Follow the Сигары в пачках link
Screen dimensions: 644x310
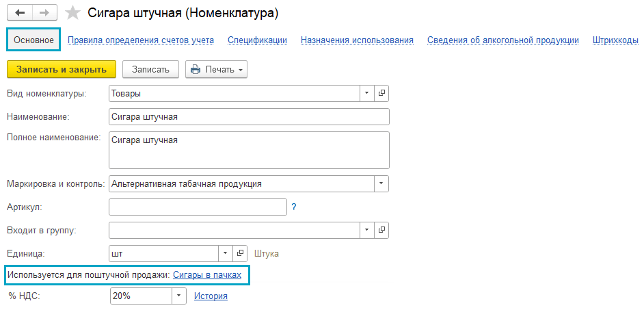click(x=207, y=275)
